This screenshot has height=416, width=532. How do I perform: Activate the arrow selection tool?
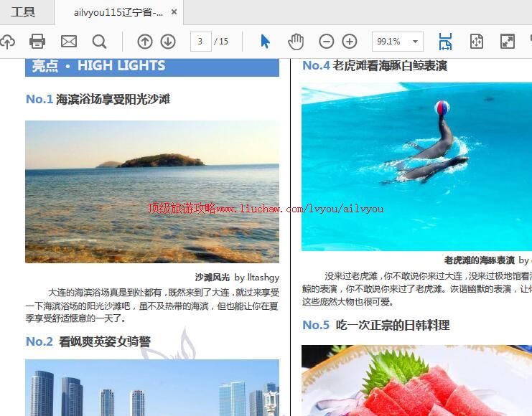pos(265,42)
